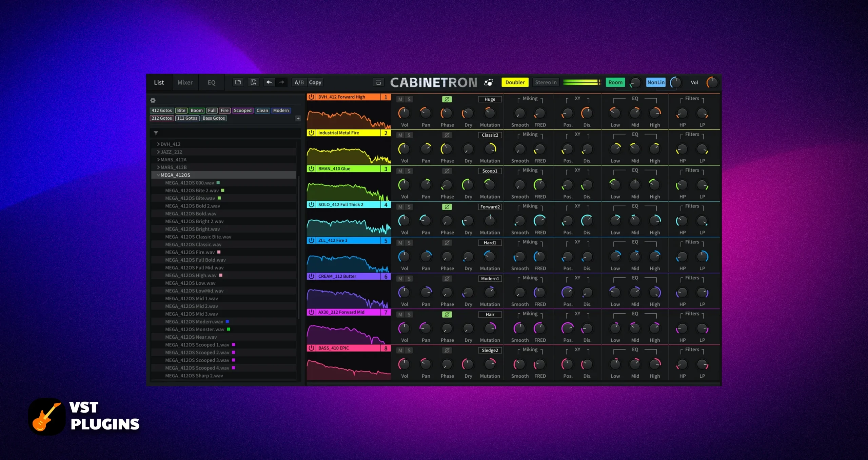868x460 pixels.
Task: Select the Fire tag button
Action: [x=224, y=111]
